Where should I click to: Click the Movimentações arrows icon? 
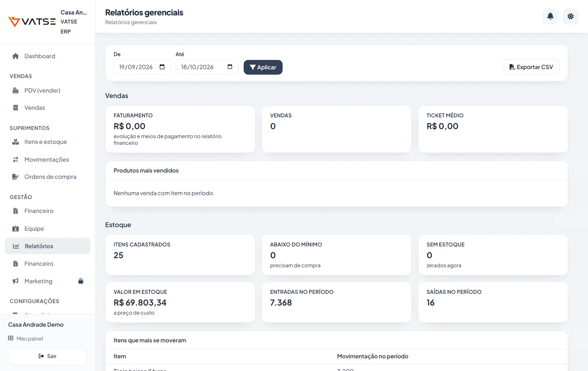(16, 160)
